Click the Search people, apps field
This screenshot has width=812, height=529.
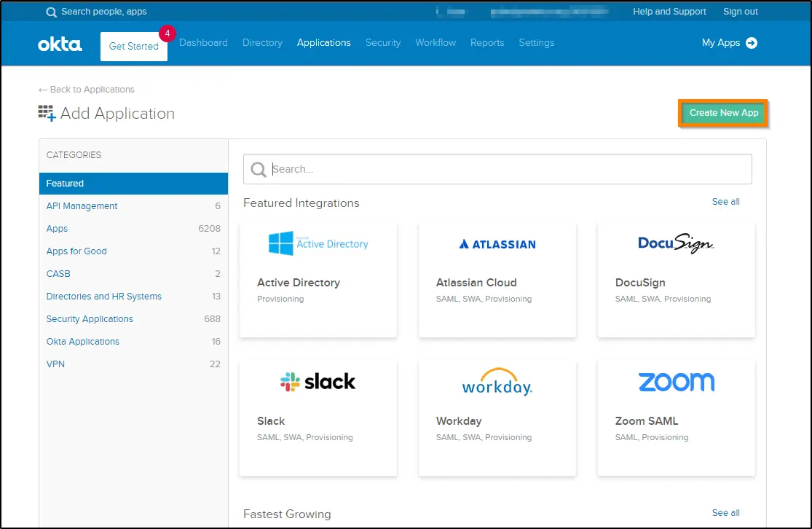(x=104, y=12)
